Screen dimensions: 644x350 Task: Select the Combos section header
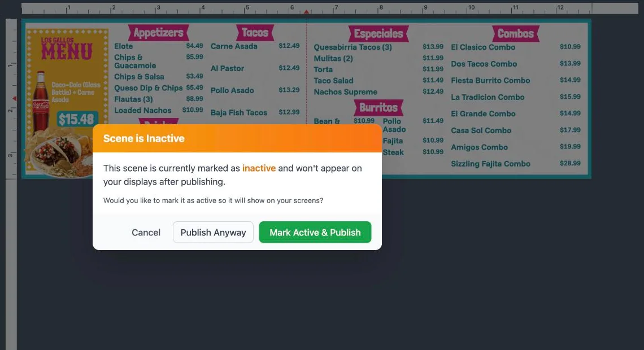515,34
